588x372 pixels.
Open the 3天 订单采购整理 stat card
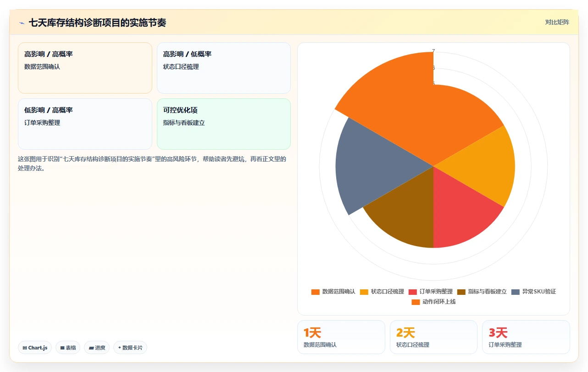click(526, 337)
